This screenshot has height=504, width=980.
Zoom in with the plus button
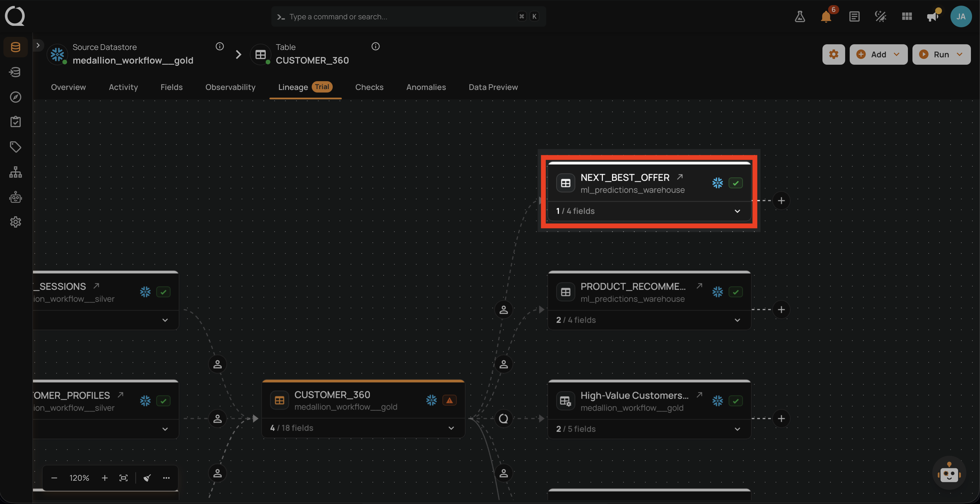click(105, 478)
